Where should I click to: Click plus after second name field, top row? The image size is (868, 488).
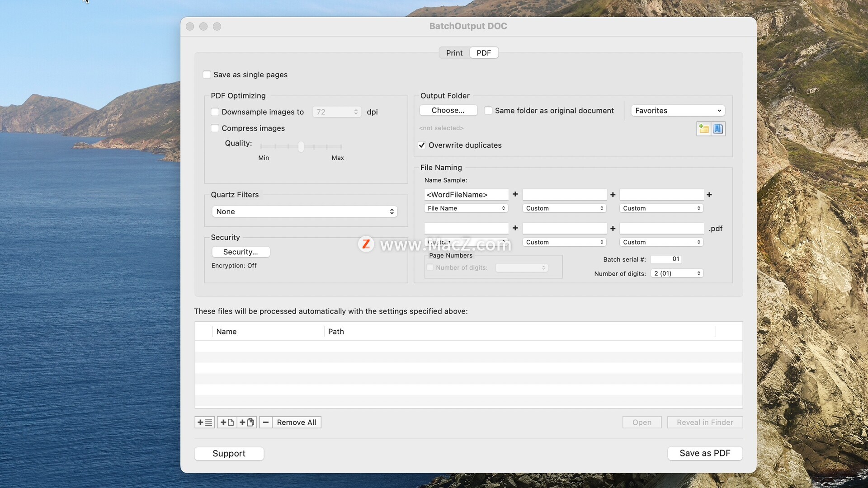click(x=613, y=195)
